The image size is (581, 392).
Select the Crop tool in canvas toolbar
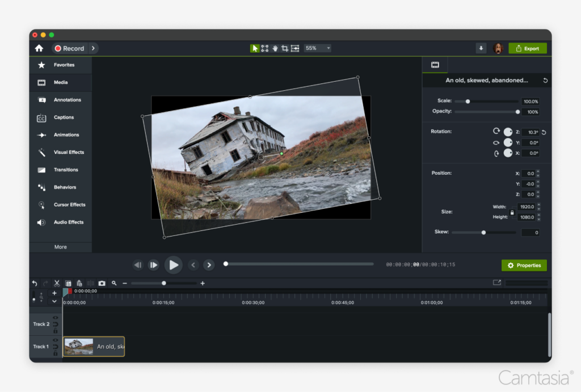pos(285,48)
